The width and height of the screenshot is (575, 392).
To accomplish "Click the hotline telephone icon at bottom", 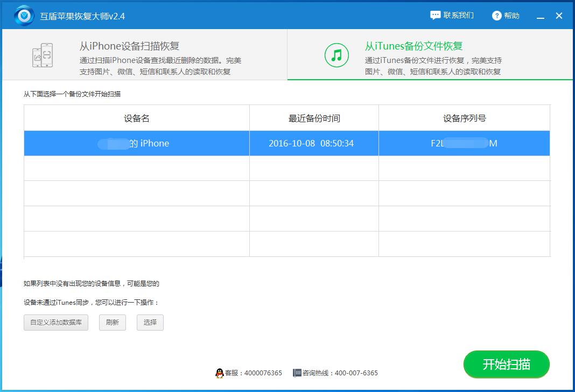I will (296, 373).
